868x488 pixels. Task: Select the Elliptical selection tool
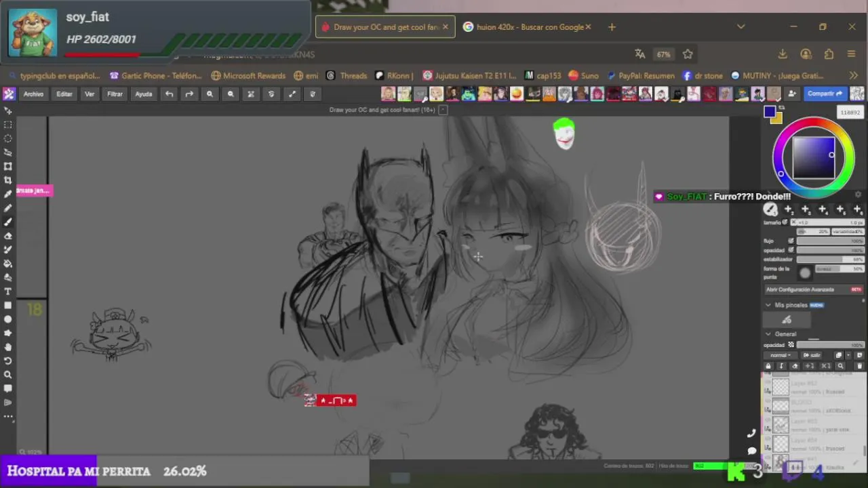point(8,138)
